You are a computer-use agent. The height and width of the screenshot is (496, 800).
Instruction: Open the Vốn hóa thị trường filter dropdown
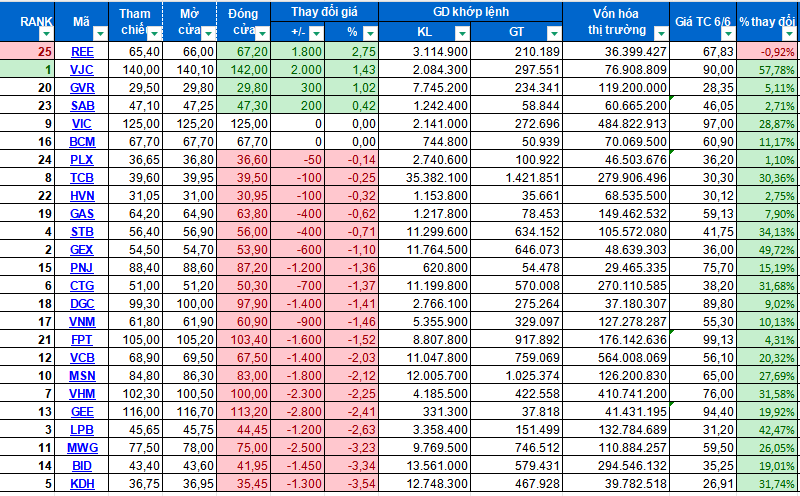[x=661, y=34]
